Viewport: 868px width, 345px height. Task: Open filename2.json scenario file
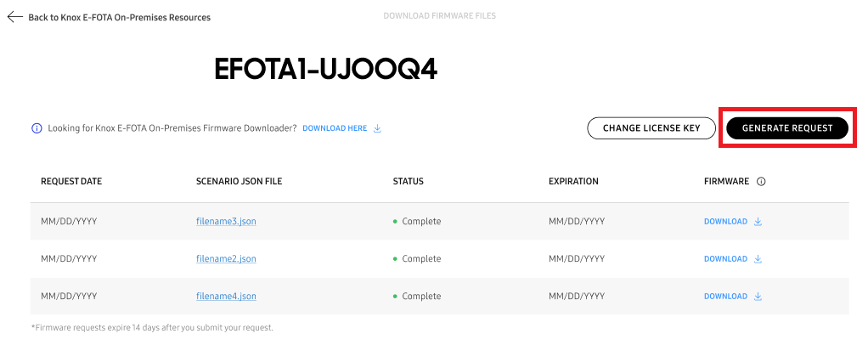tap(226, 258)
